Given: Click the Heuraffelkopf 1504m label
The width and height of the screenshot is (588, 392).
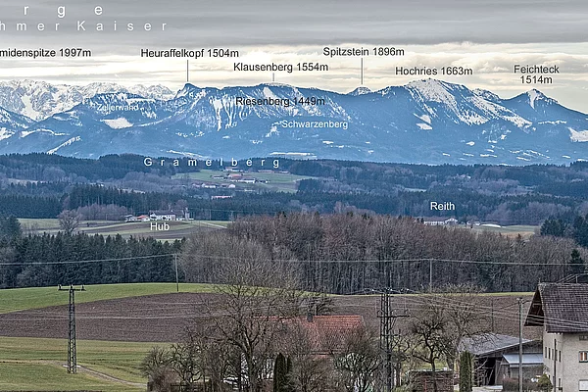Looking at the screenshot, I should tap(189, 53).
